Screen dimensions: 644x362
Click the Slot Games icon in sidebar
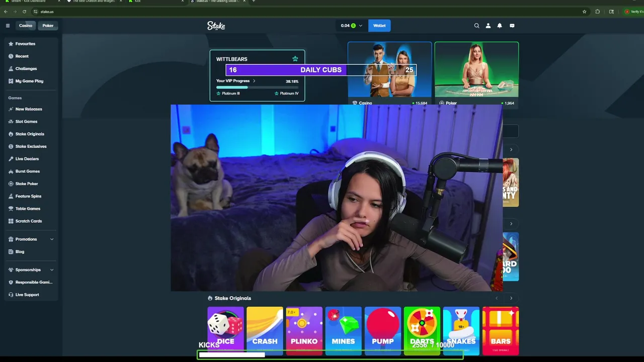click(x=11, y=122)
